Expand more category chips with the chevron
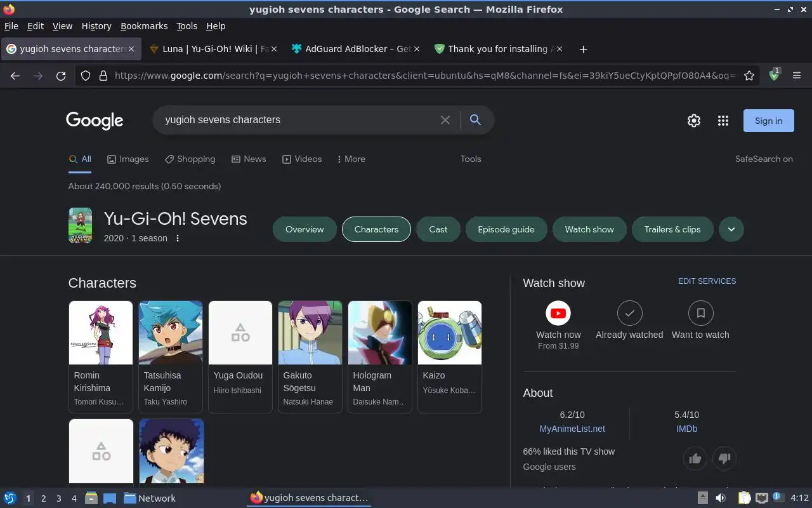The image size is (812, 508). point(731,229)
